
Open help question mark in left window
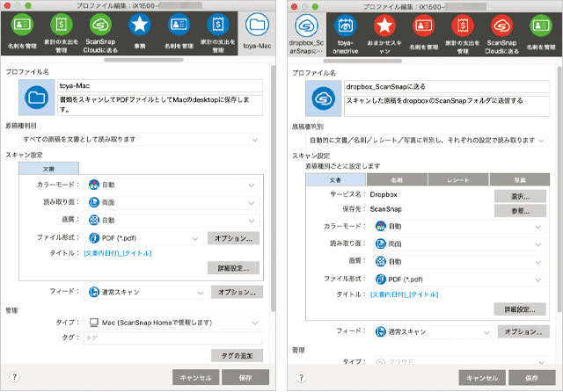(x=14, y=377)
